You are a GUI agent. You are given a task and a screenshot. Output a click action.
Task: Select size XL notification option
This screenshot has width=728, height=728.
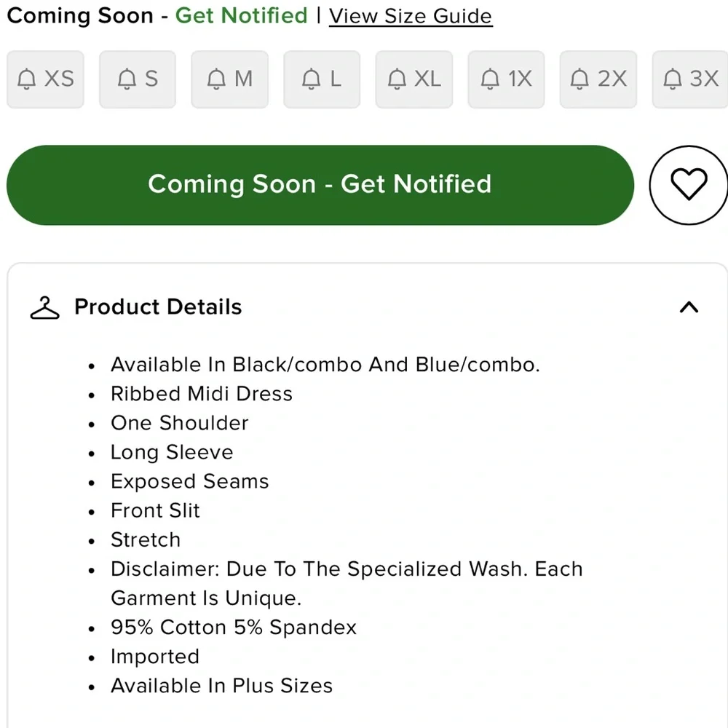click(x=414, y=79)
